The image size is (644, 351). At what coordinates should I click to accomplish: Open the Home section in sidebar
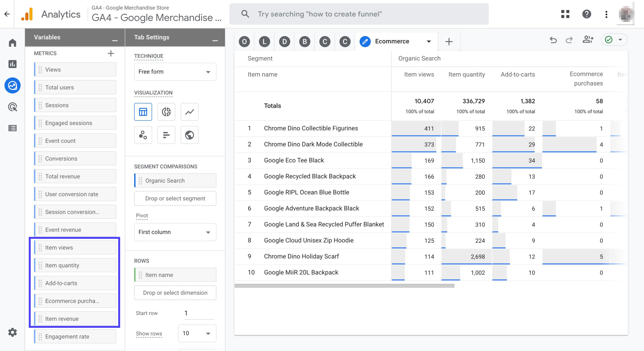click(x=13, y=43)
